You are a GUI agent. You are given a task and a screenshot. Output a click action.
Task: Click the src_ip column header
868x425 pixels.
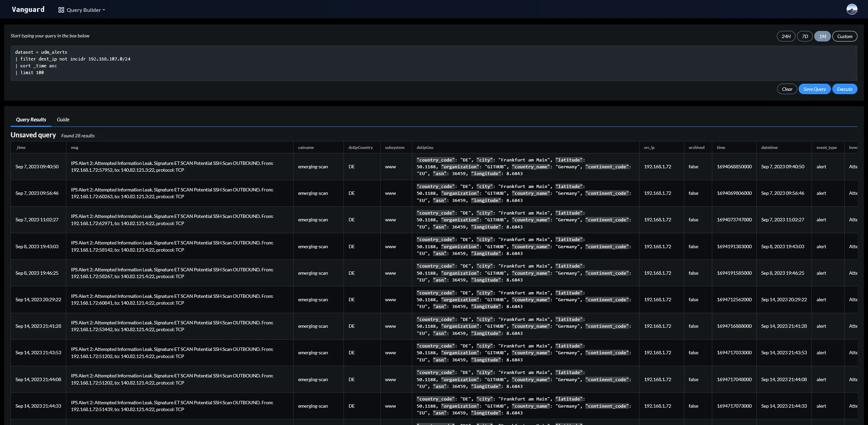pyautogui.click(x=649, y=148)
